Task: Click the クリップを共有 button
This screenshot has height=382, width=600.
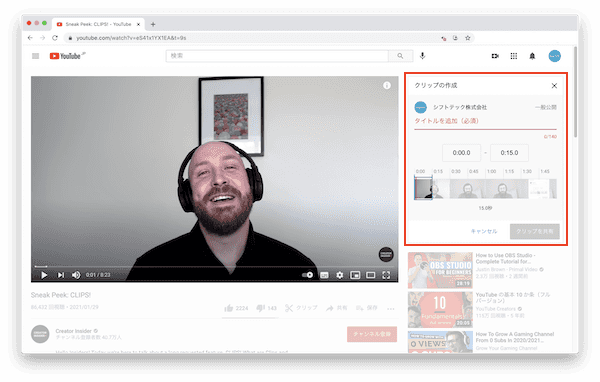Action: 535,232
